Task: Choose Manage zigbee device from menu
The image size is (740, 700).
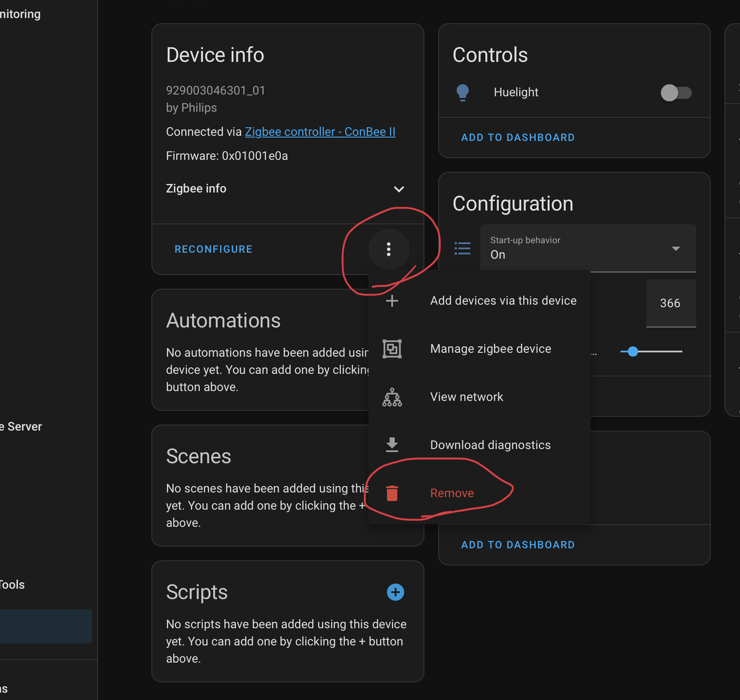Action: (x=490, y=349)
